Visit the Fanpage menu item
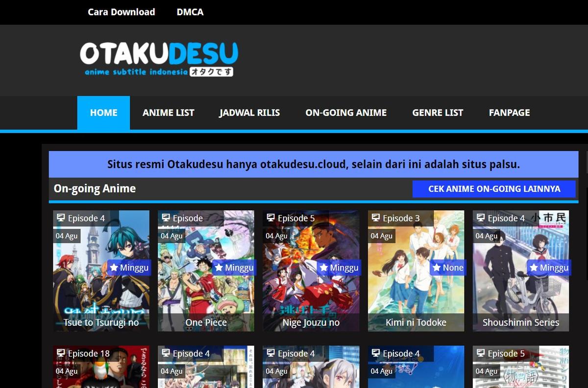The width and height of the screenshot is (588, 388). [509, 113]
